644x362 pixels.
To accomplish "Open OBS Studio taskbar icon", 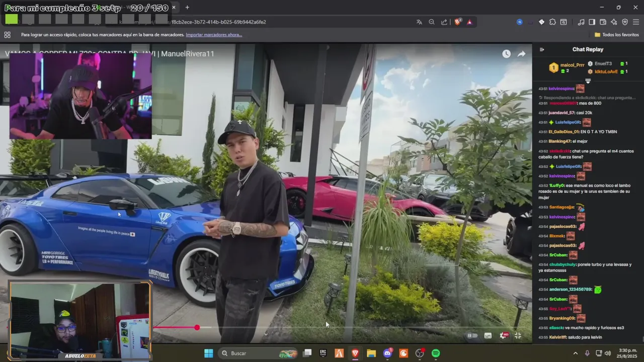I will pyautogui.click(x=420, y=353).
